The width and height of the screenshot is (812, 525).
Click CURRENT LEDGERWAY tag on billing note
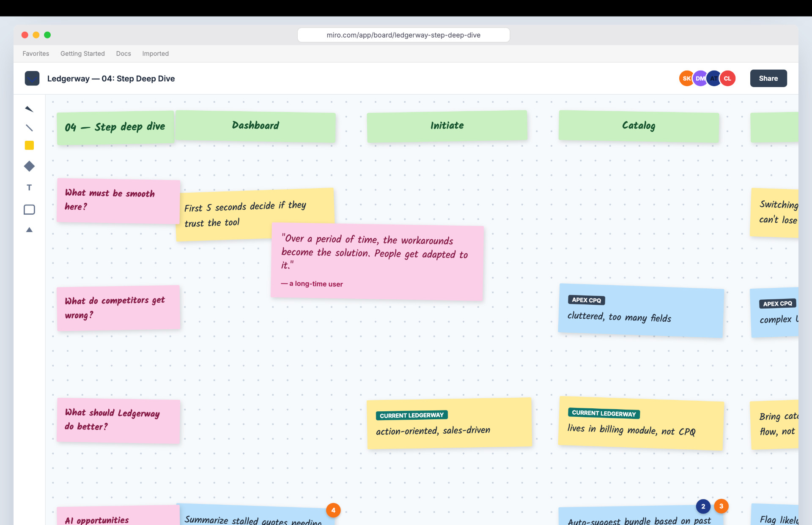coord(604,413)
